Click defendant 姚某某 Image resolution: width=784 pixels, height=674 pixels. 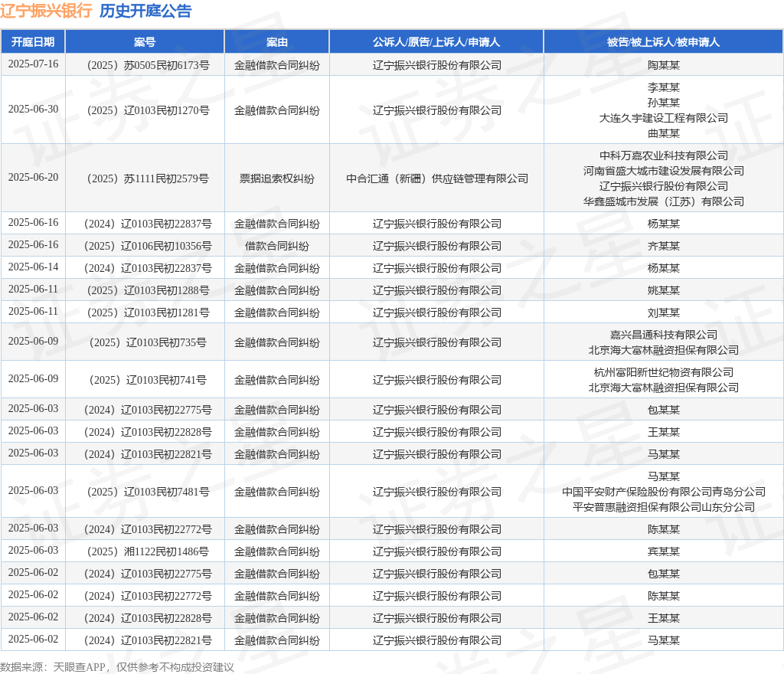point(664,290)
